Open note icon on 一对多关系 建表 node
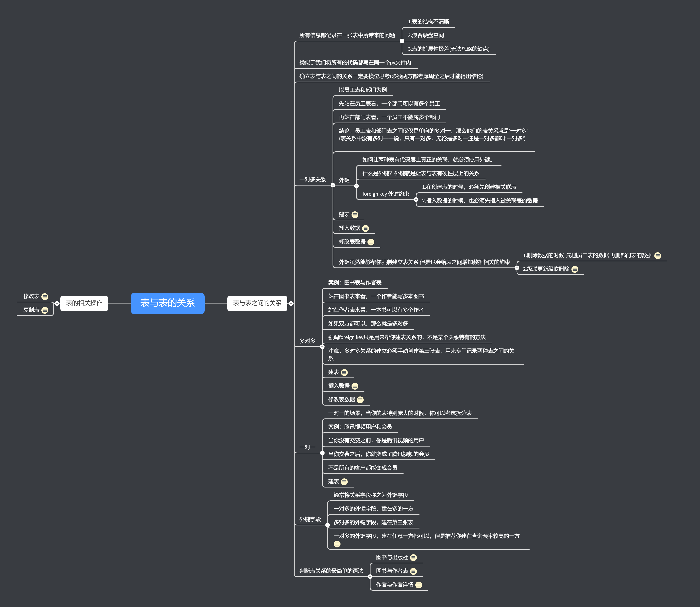 355,215
